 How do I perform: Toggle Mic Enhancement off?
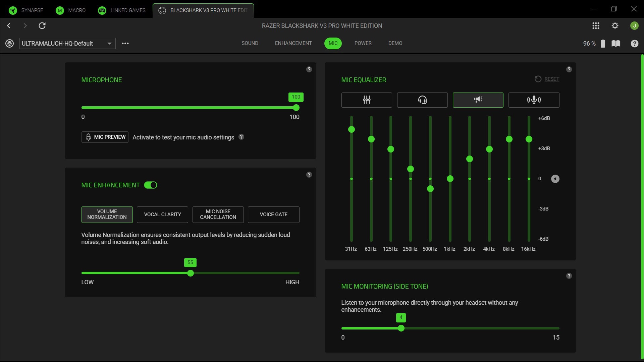tap(151, 185)
